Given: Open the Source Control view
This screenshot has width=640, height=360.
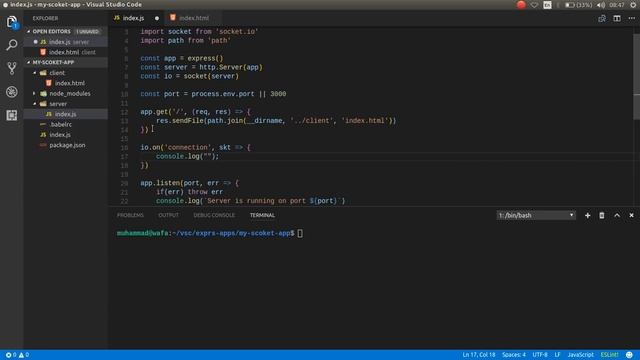Looking at the screenshot, I should point(12,68).
